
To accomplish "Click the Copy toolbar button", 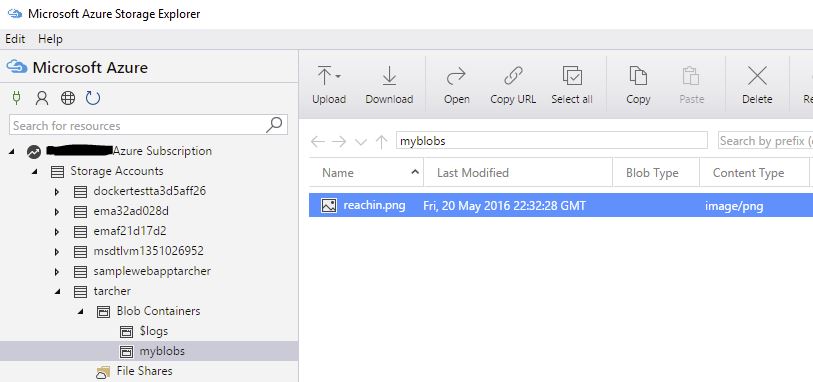I will tap(638, 85).
